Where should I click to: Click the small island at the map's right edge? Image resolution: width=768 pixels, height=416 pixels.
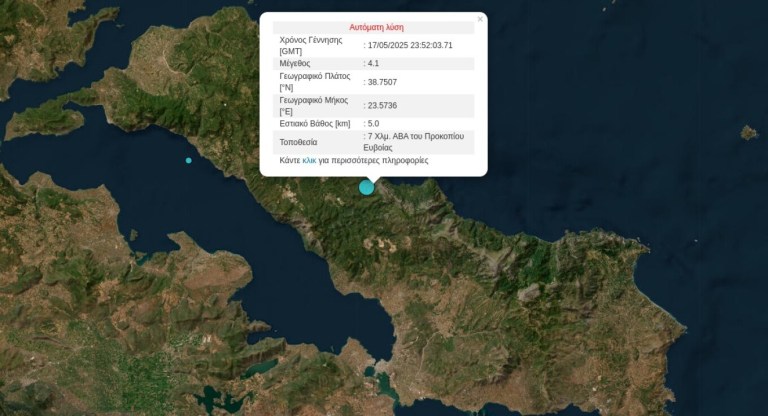(x=748, y=132)
